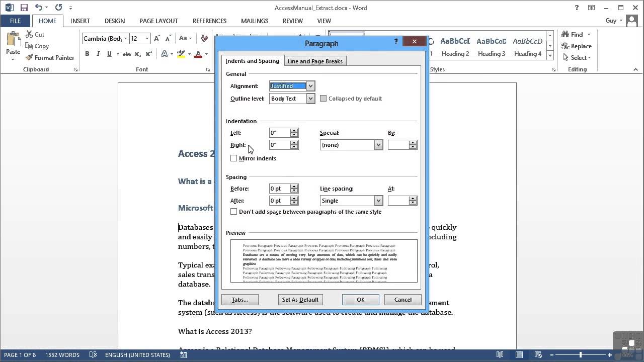Click the macro recording status bar icon
The width and height of the screenshot is (644, 362).
point(184,355)
